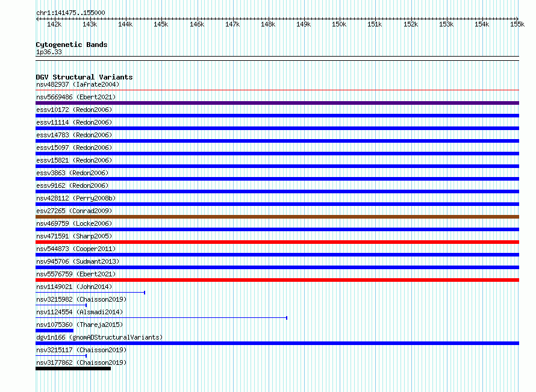Screen dimensions: 536x392
Task: Click the nsv3215982 (Chaisson2019) label
Action: 81,299
